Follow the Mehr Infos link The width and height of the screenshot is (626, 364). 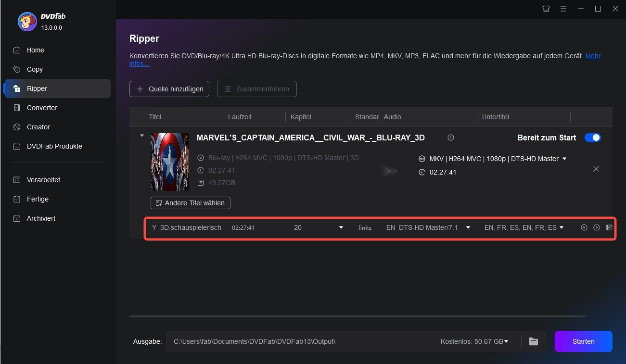point(593,56)
